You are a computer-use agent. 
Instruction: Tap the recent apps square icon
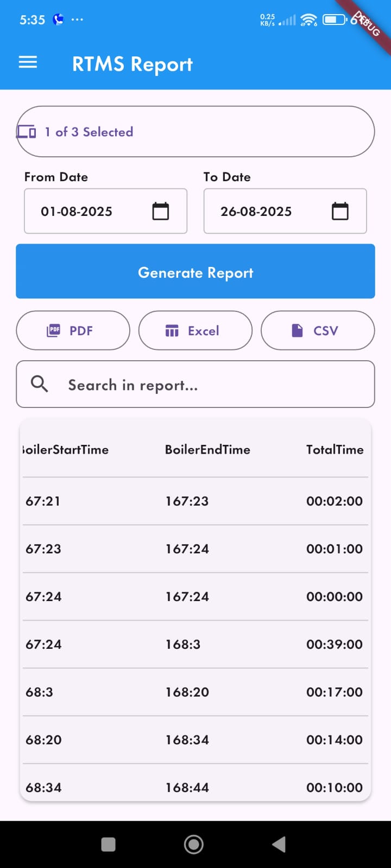[x=109, y=844]
